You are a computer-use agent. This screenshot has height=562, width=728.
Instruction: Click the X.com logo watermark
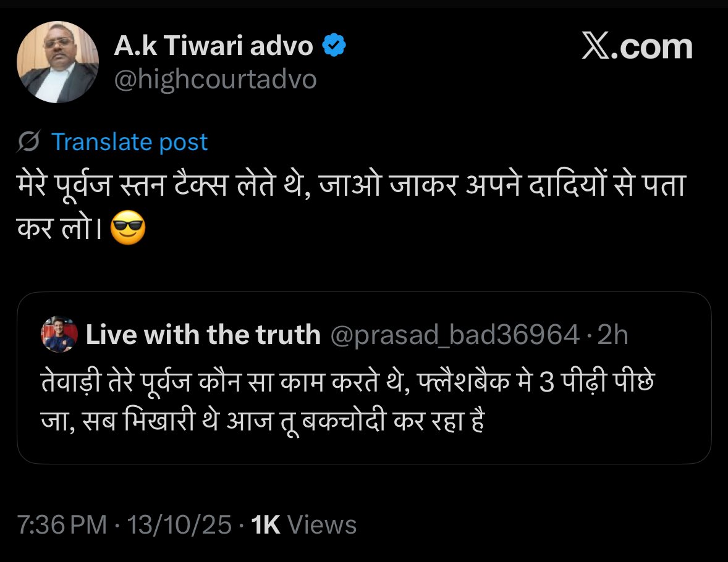coord(637,46)
